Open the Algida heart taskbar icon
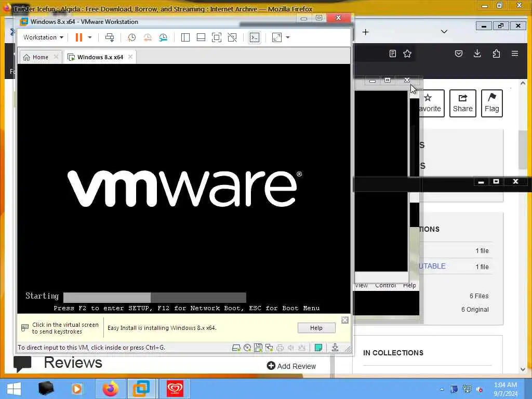The width and height of the screenshot is (532, 399). tap(175, 389)
